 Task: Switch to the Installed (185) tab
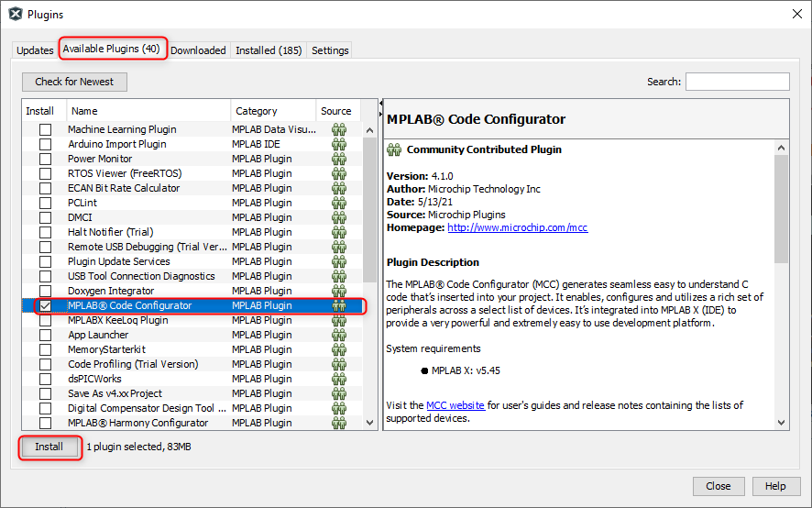coord(269,50)
